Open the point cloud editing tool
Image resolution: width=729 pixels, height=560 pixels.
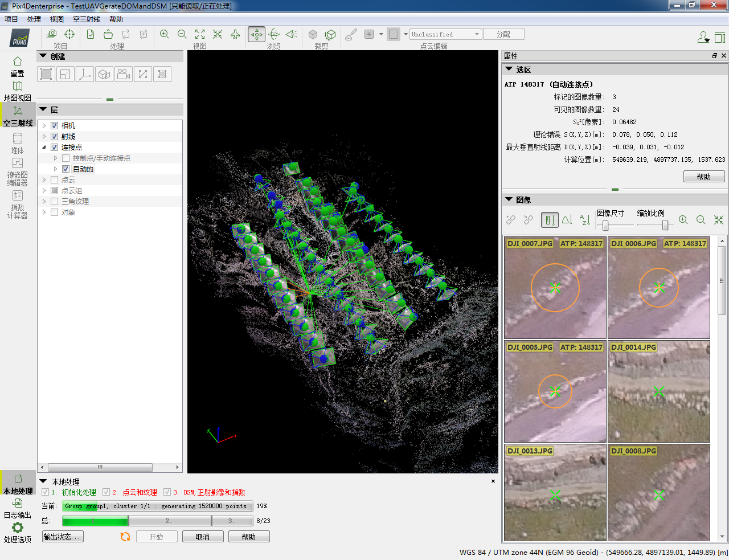(350, 34)
